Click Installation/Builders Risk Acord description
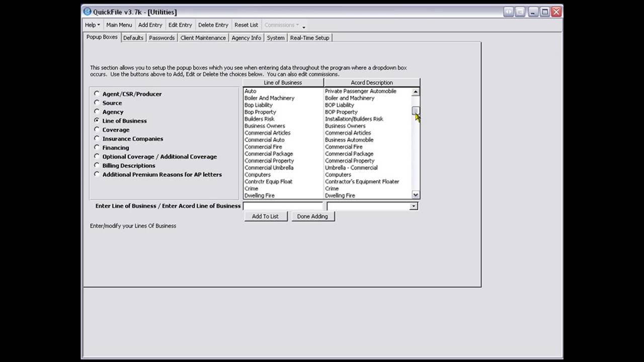The height and width of the screenshot is (362, 644). pos(354,119)
